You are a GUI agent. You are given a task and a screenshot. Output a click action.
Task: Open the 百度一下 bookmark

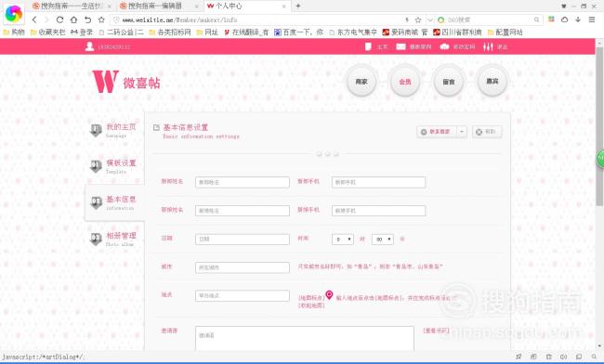pyautogui.click(x=298, y=32)
